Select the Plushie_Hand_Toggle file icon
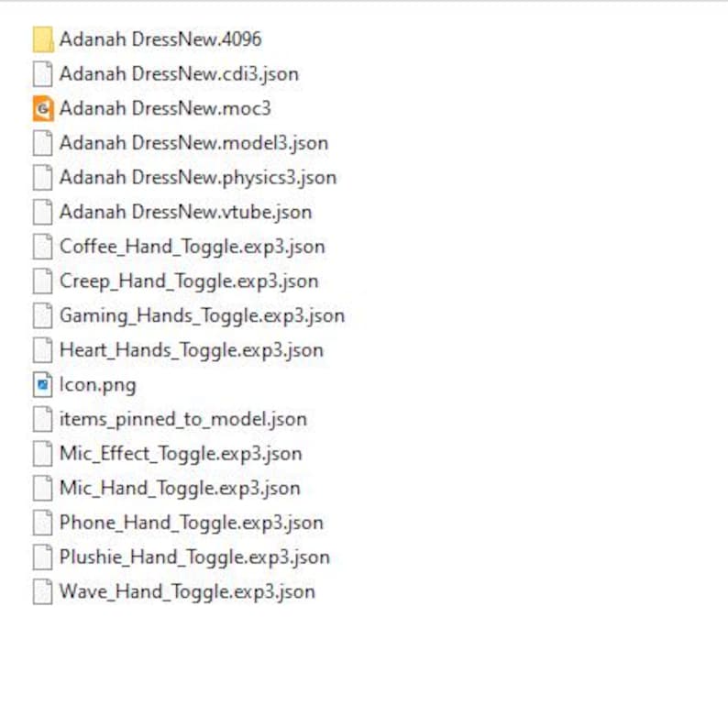 pyautogui.click(x=43, y=557)
